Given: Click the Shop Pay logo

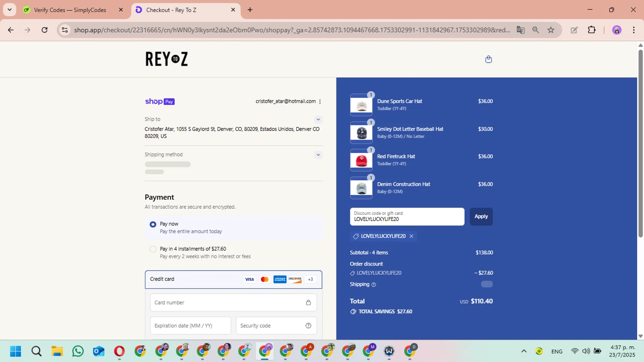Looking at the screenshot, I should coord(160,102).
